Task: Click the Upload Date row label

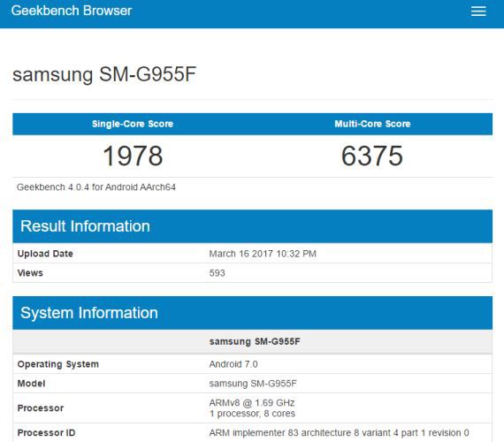Action: click(x=45, y=254)
